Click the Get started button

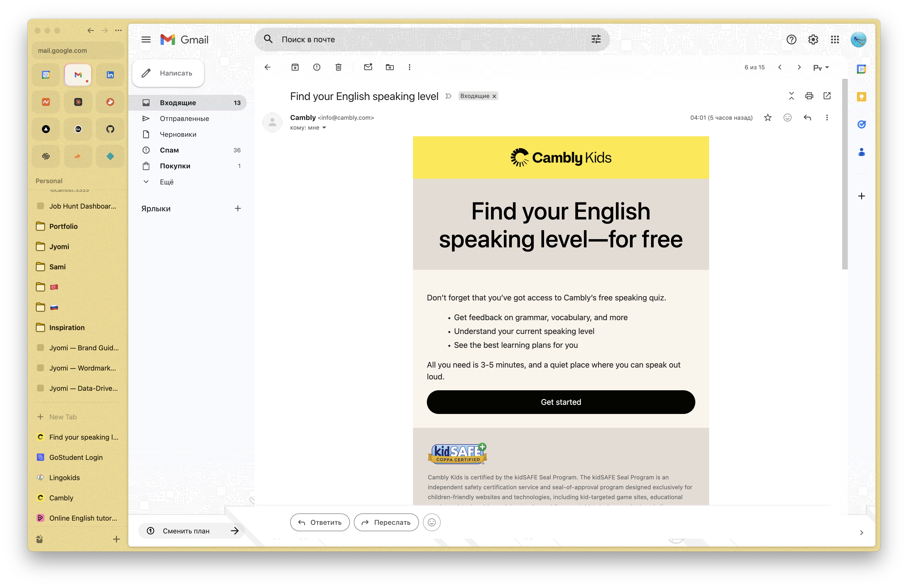tap(560, 402)
